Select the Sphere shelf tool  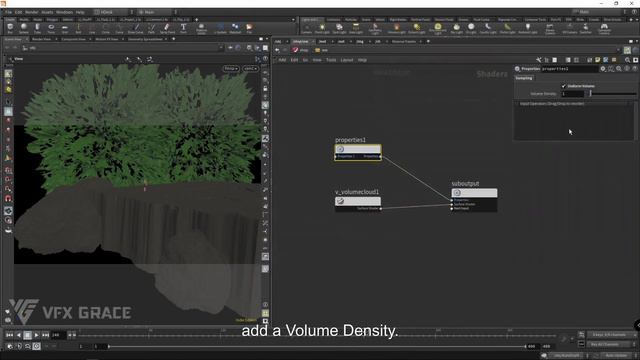[24, 29]
